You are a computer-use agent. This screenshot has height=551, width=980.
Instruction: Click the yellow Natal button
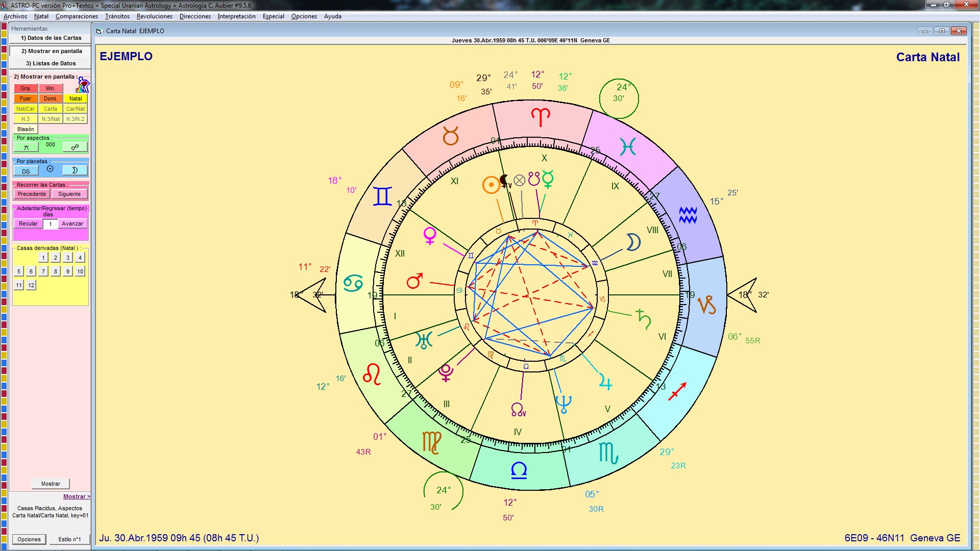[76, 98]
